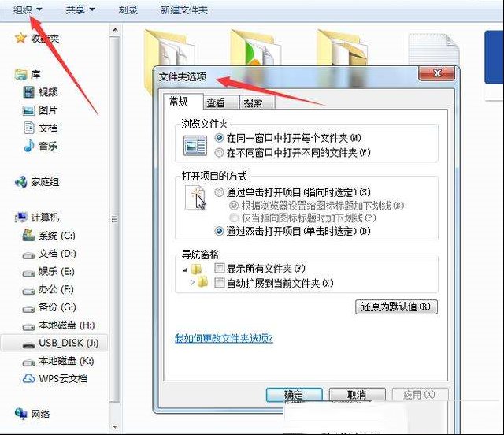504x435 pixels.
Task: Open the Share with dropdown menu
Action: coord(80,10)
